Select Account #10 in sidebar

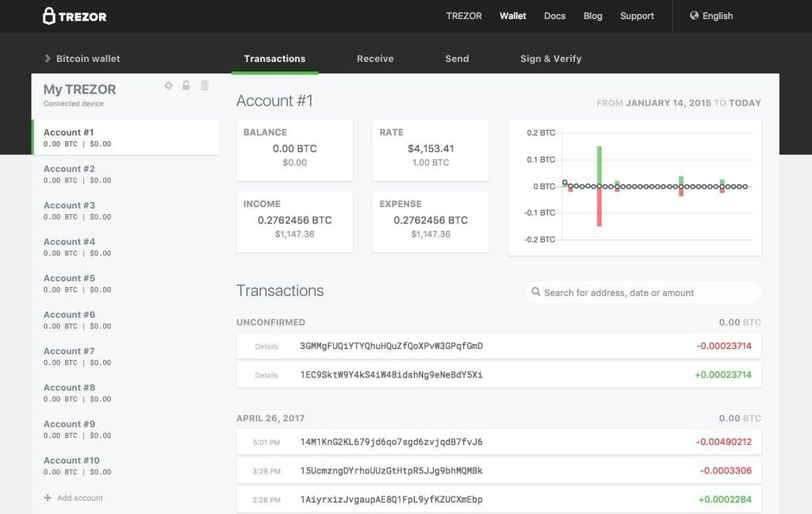pyautogui.click(x=125, y=466)
